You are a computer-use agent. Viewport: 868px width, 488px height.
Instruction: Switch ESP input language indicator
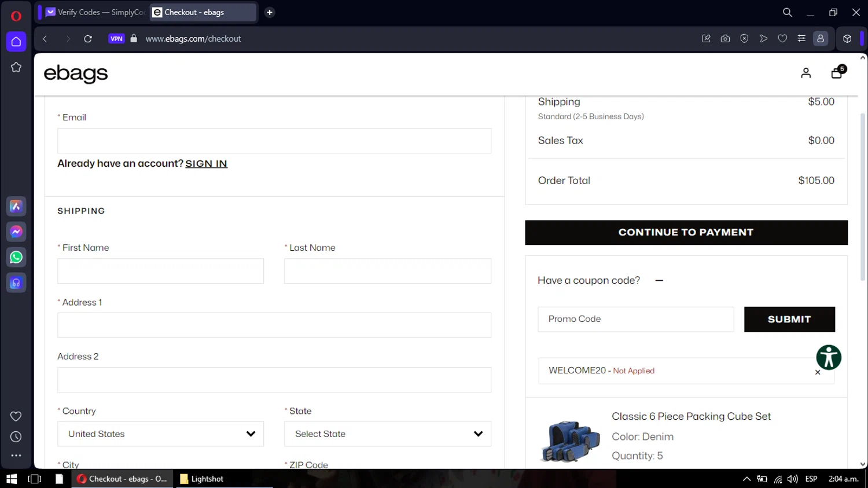pyautogui.click(x=811, y=479)
